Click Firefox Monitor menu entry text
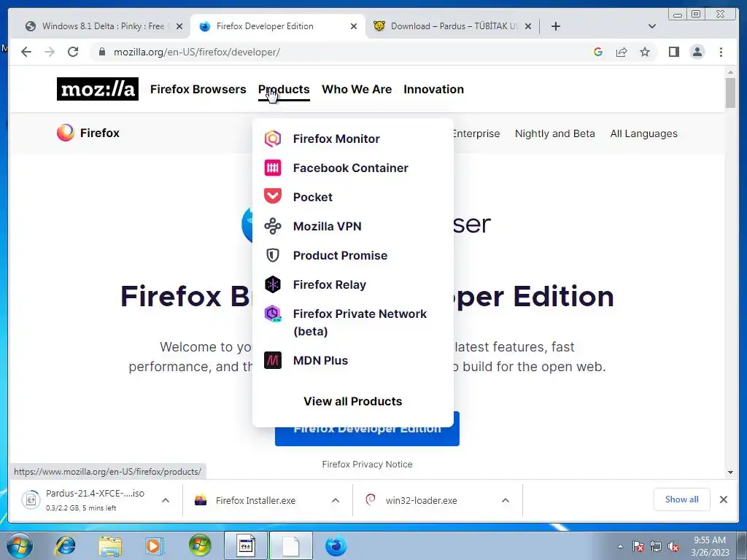The image size is (747, 560). [336, 139]
